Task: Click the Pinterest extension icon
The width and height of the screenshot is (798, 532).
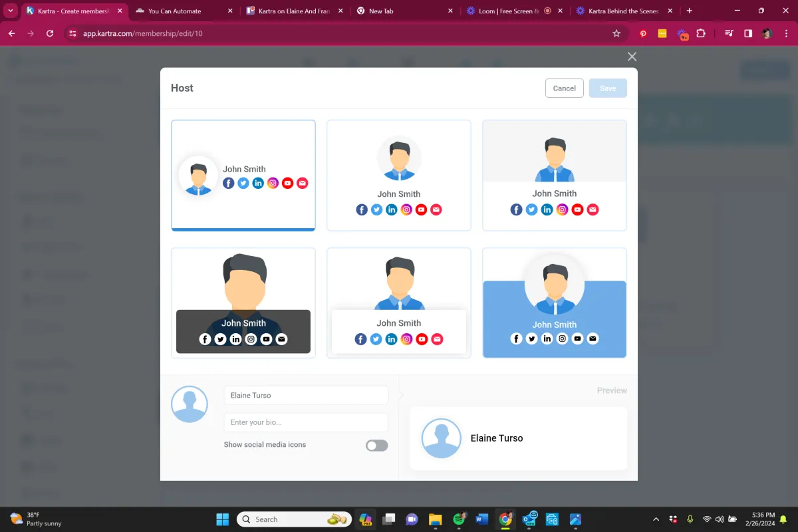Action: pos(643,33)
